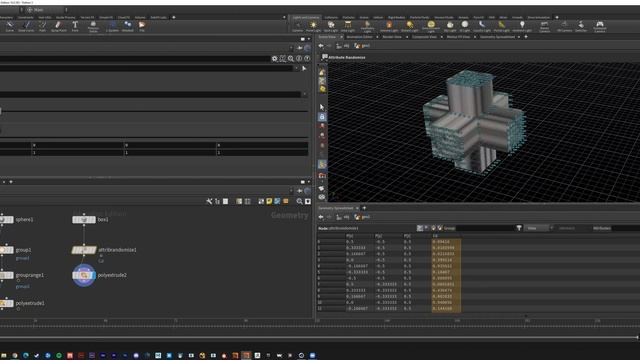The height and width of the screenshot is (360, 640).
Task: Select the Platonic Solids shelf tool
Action: click(93, 27)
